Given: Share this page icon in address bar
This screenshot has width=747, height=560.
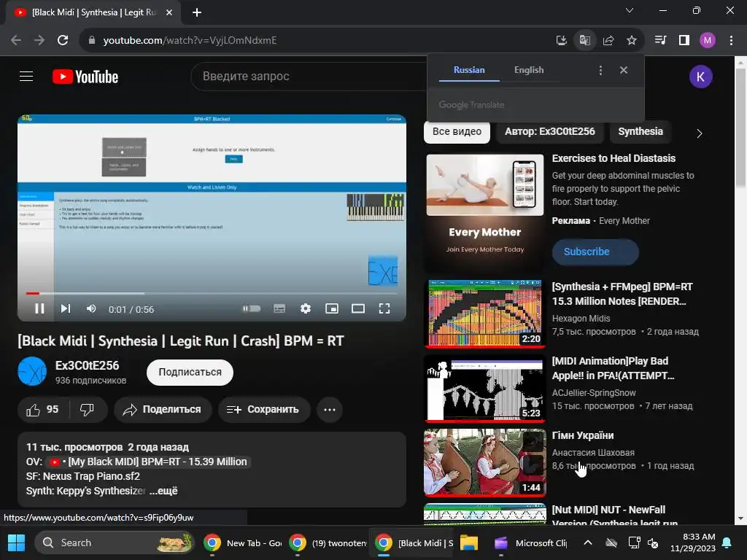Looking at the screenshot, I should tap(608, 41).
